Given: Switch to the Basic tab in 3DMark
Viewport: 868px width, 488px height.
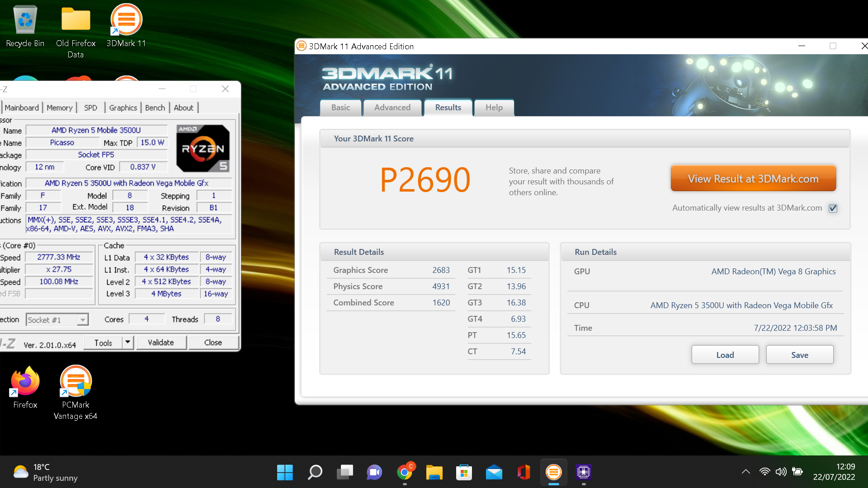Looking at the screenshot, I should click(x=340, y=108).
